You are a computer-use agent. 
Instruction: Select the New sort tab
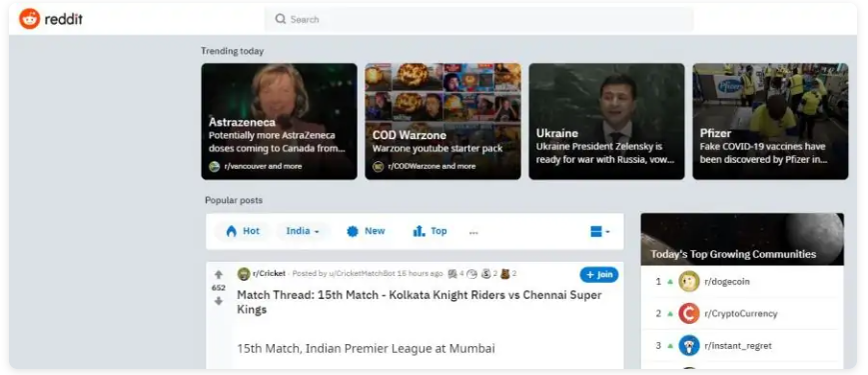click(x=366, y=231)
